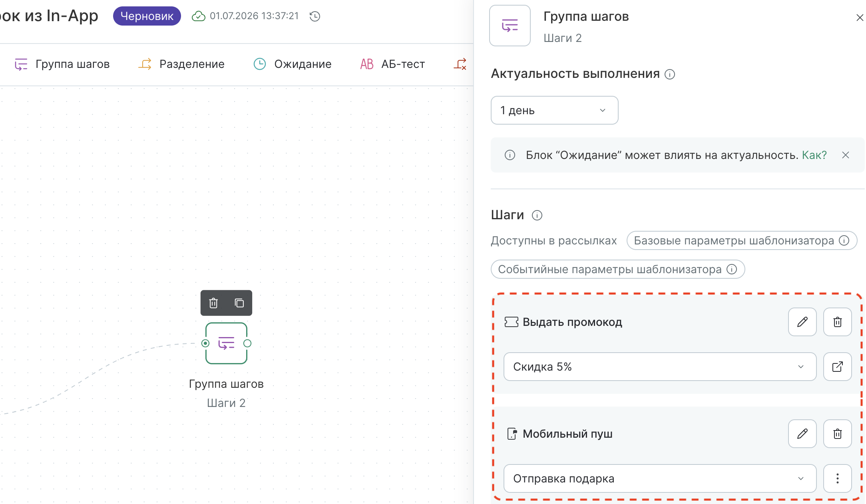Duplicate the node via canvas copy icon

(239, 303)
